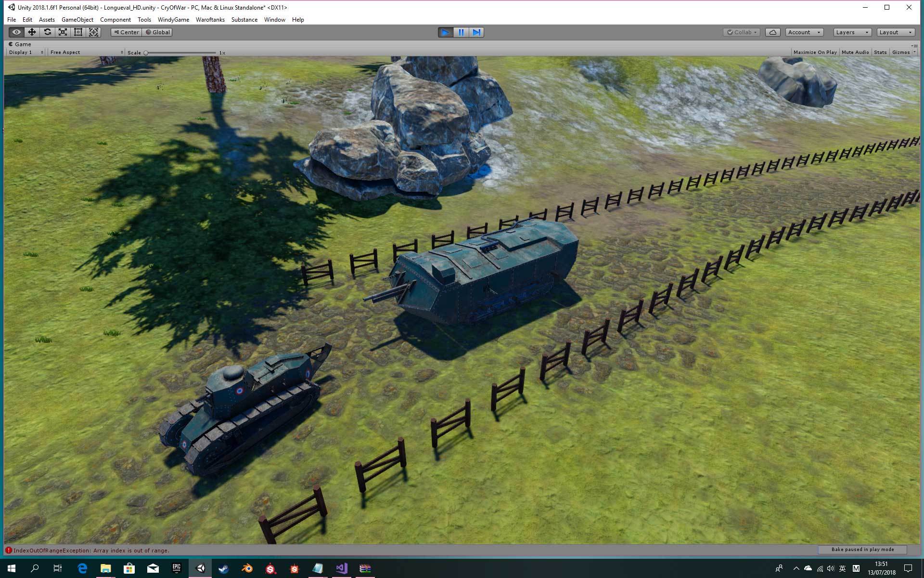Open the Assets menu
The image size is (924, 578).
[x=47, y=20]
